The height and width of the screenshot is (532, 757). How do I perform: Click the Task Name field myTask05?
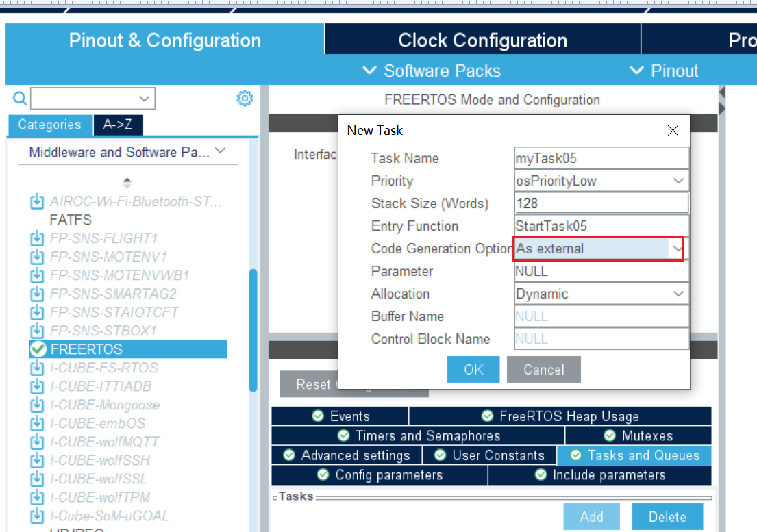click(601, 158)
